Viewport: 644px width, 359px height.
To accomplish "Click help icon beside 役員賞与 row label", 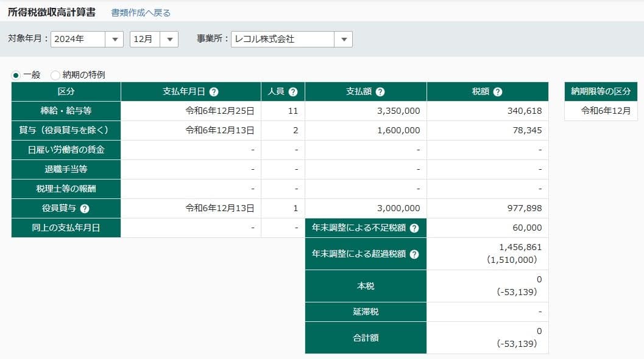I will click(85, 209).
